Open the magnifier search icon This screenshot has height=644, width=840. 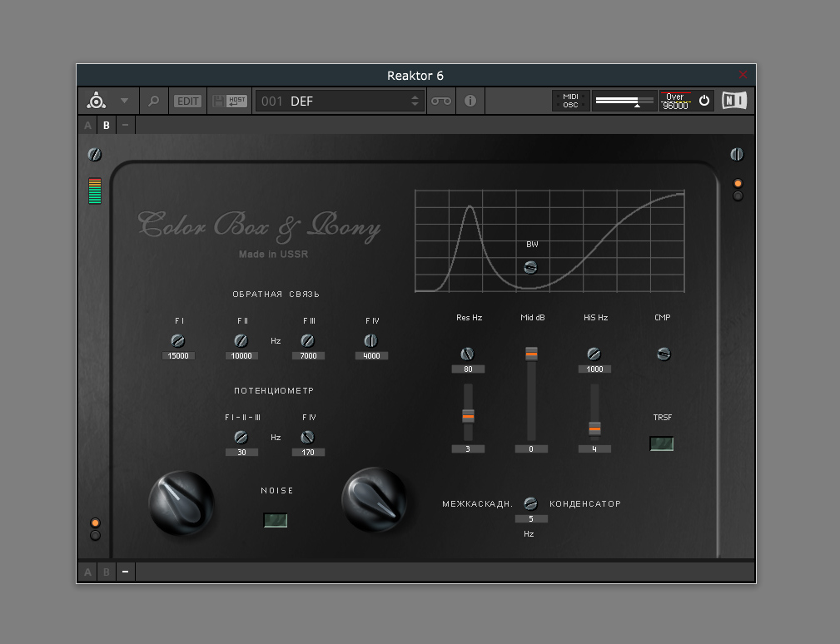[153, 101]
